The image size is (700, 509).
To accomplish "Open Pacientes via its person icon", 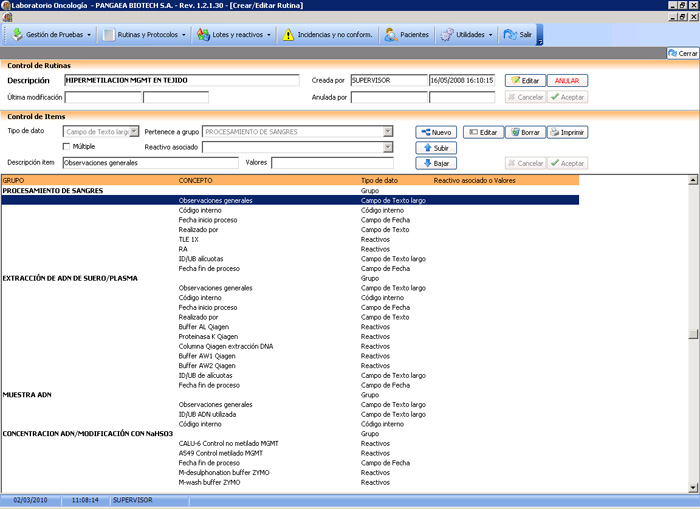I will point(391,34).
